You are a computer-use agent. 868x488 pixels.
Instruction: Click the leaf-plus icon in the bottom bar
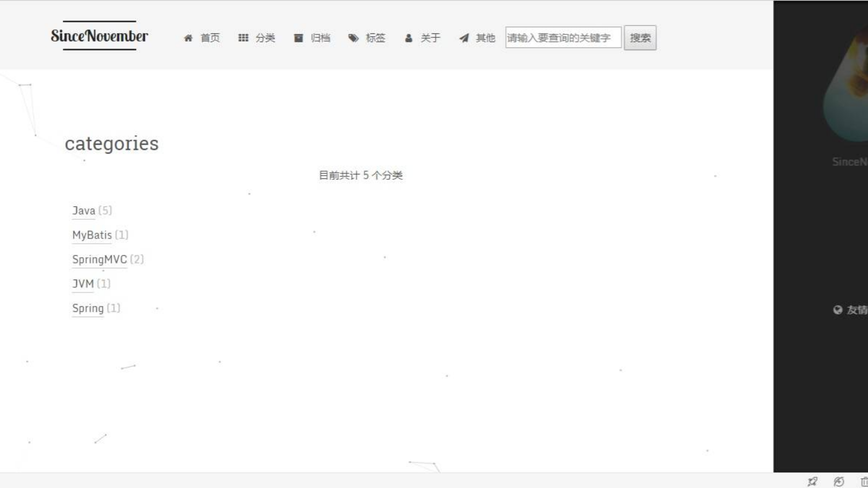click(x=839, y=482)
